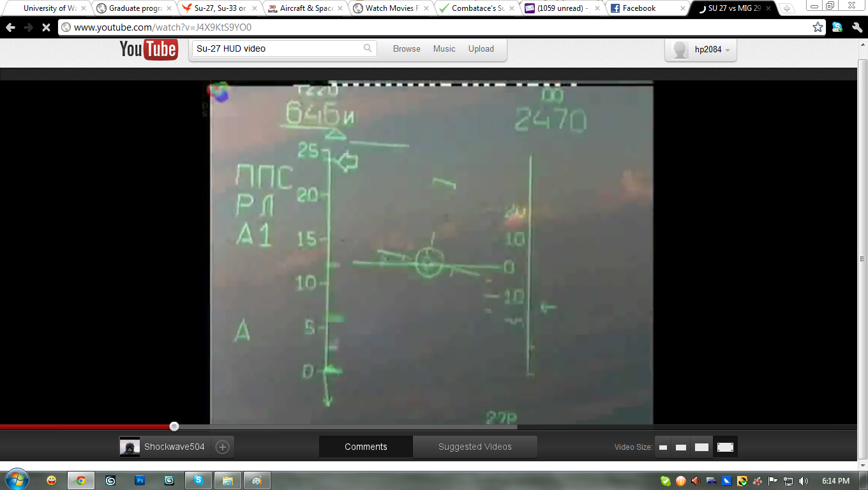Switch to the Graduate progra tab
The image size is (868, 490).
pyautogui.click(x=134, y=8)
